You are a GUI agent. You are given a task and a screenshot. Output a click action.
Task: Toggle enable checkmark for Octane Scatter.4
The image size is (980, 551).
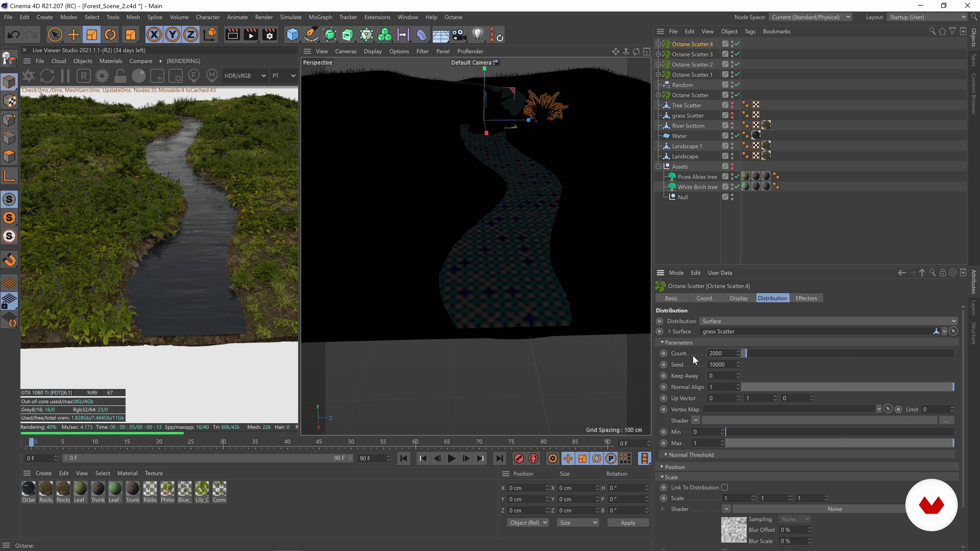tap(737, 44)
